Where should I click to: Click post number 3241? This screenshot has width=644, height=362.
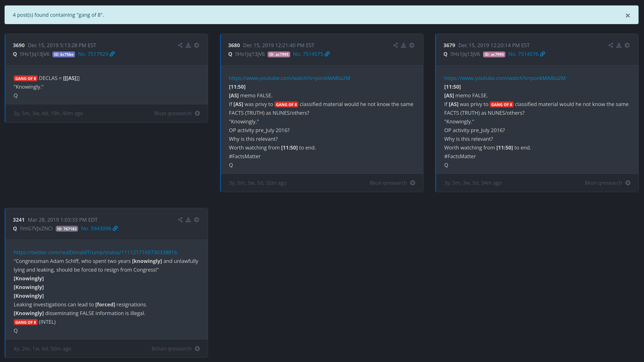(19, 220)
